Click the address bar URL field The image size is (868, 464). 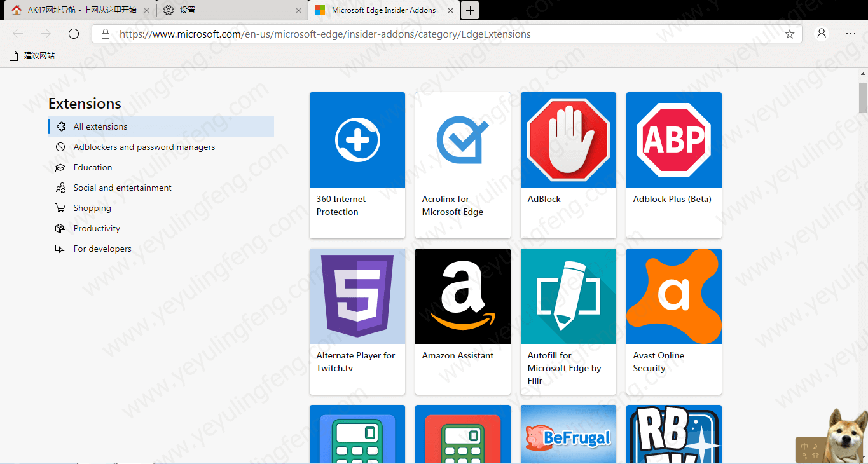[x=446, y=34]
